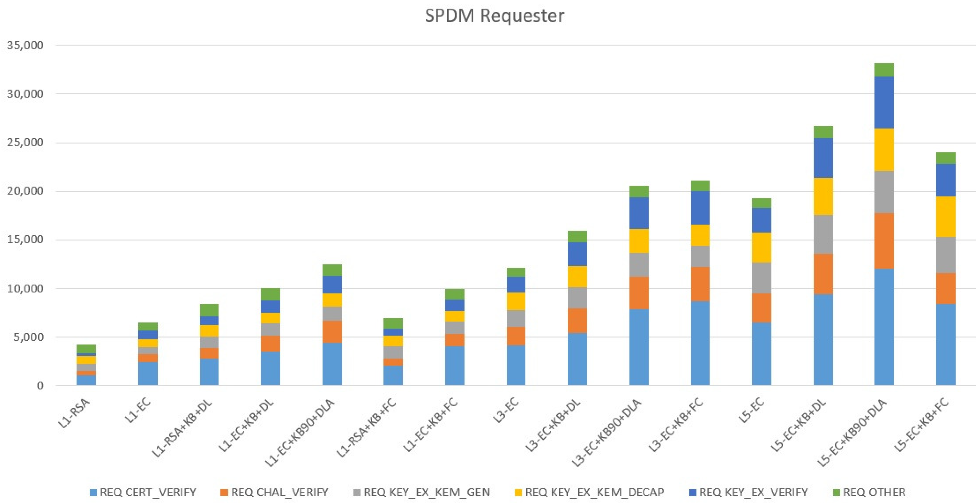Viewport: 980px width, 503px height.
Task: Click the 20,000 y-axis label
Action: coord(25,191)
